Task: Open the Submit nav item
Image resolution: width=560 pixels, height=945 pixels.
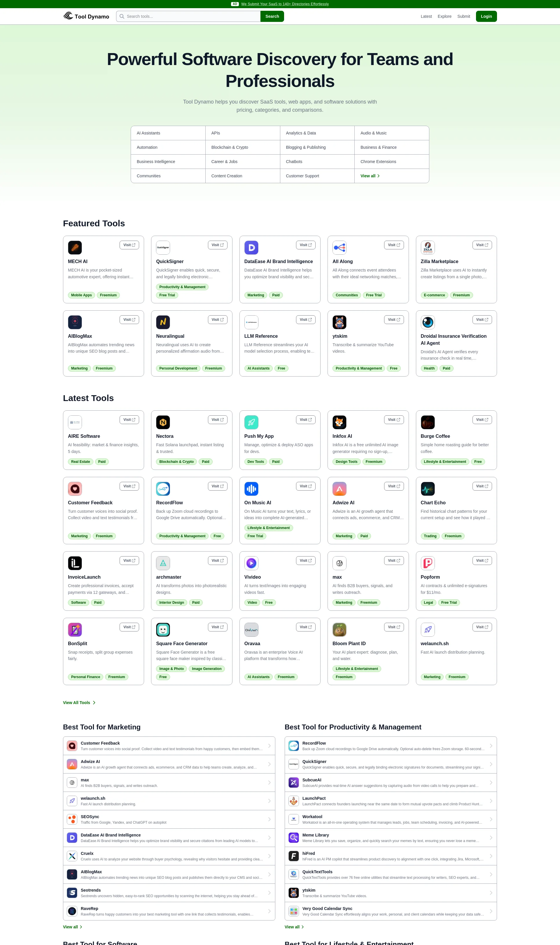Action: [x=463, y=16]
